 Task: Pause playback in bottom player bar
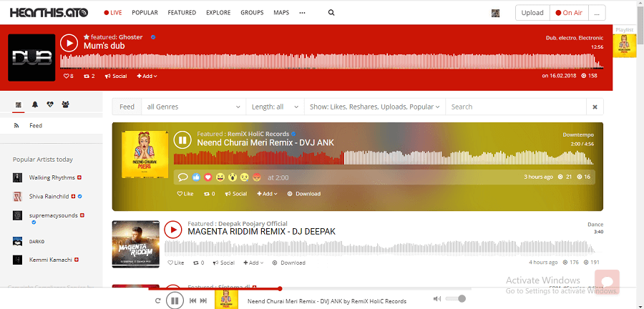click(x=175, y=301)
